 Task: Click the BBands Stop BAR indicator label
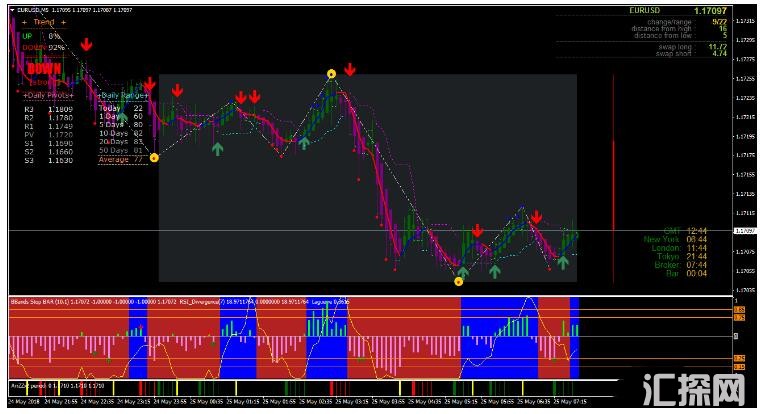tap(93, 302)
